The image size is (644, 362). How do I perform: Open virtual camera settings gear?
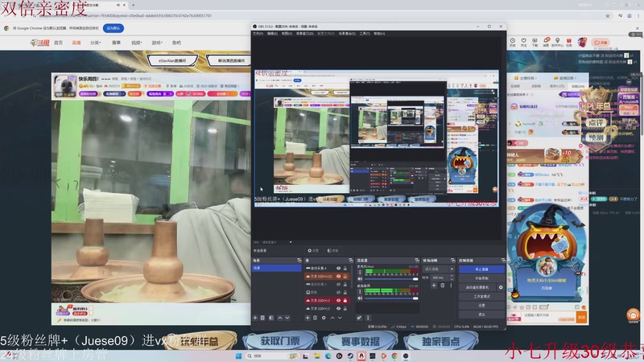point(501,287)
